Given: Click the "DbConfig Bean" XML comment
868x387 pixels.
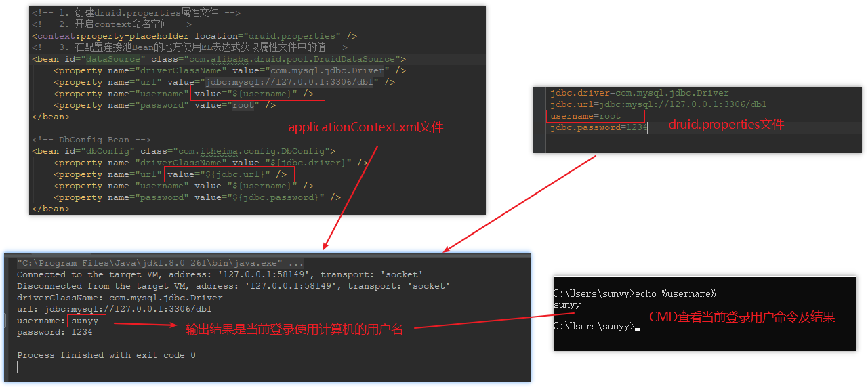Looking at the screenshot, I should [x=91, y=140].
